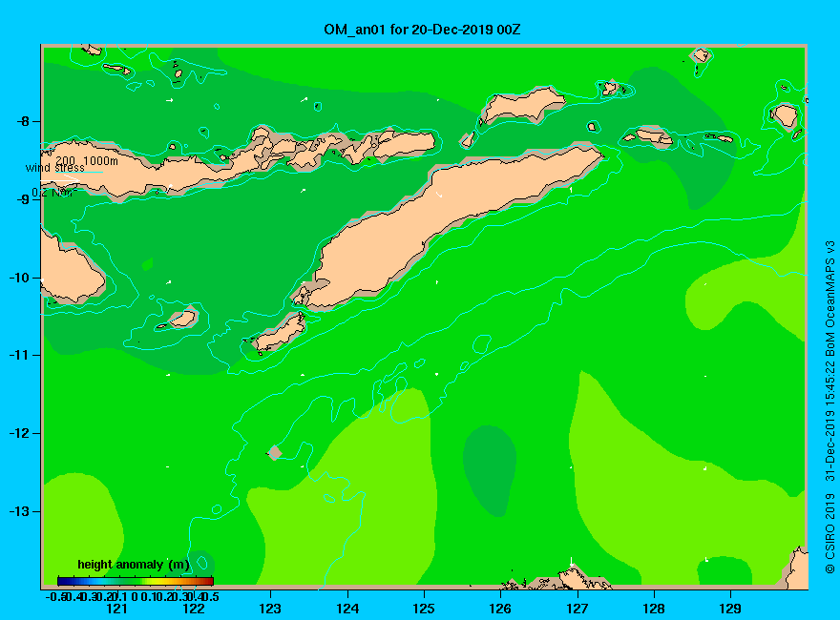Click latitude label -12 on the axis
Viewport: 840px width, 620px height.
19,433
